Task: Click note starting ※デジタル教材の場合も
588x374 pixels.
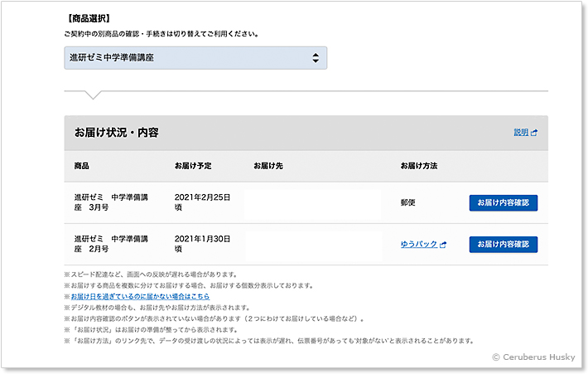Action: pyautogui.click(x=157, y=308)
